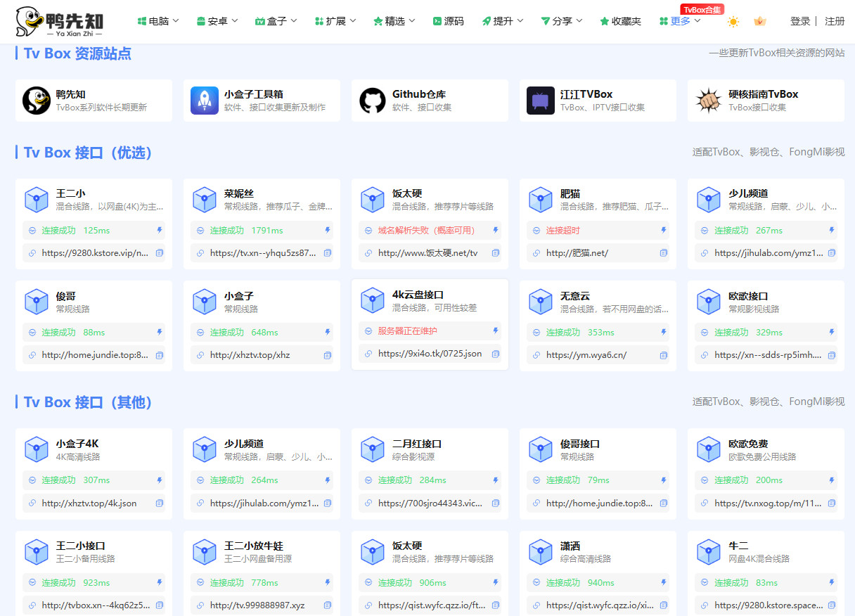Expand the 提升 dropdown
Viewport: 855px width, 616px height.
tap(503, 21)
